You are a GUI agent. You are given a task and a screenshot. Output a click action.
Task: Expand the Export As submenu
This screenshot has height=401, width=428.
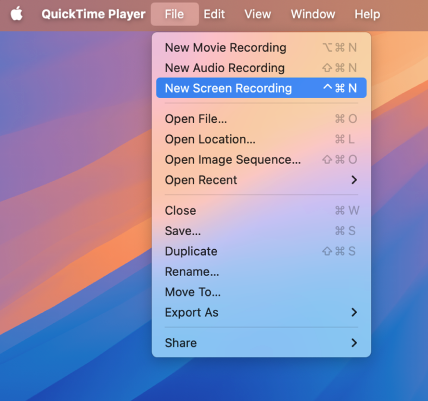261,312
